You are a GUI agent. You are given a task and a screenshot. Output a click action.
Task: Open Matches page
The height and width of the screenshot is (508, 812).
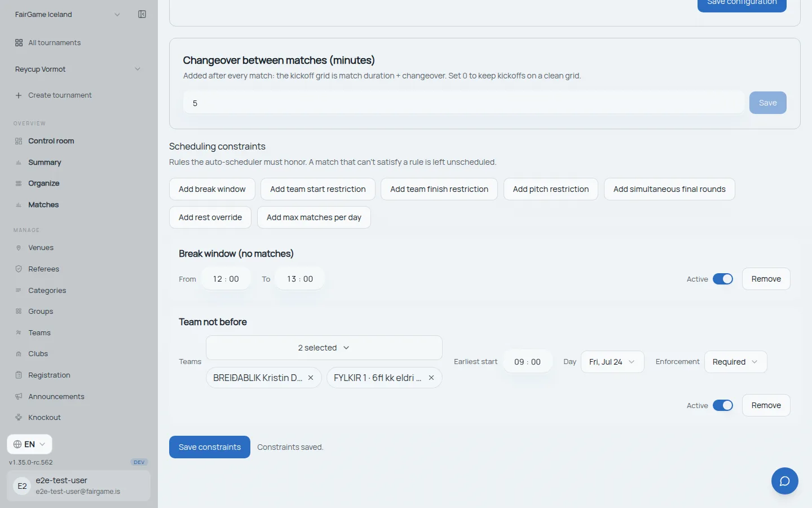coord(43,205)
